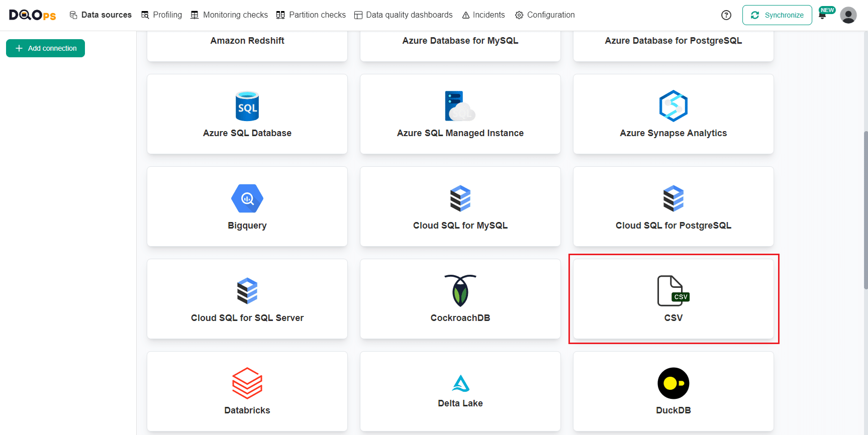Click Azure SQL Managed Instance icon
The image size is (868, 435).
click(460, 106)
